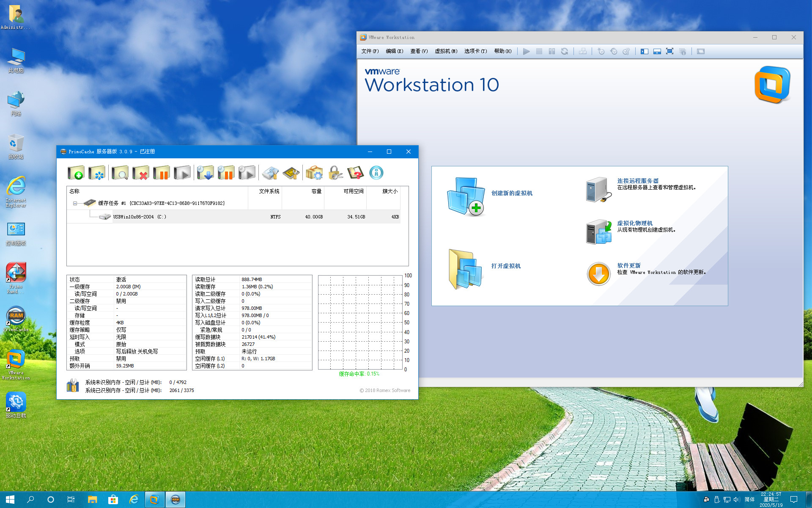Click PrimoCache create new cache task icon
This screenshot has height=508, width=812.
(x=76, y=173)
